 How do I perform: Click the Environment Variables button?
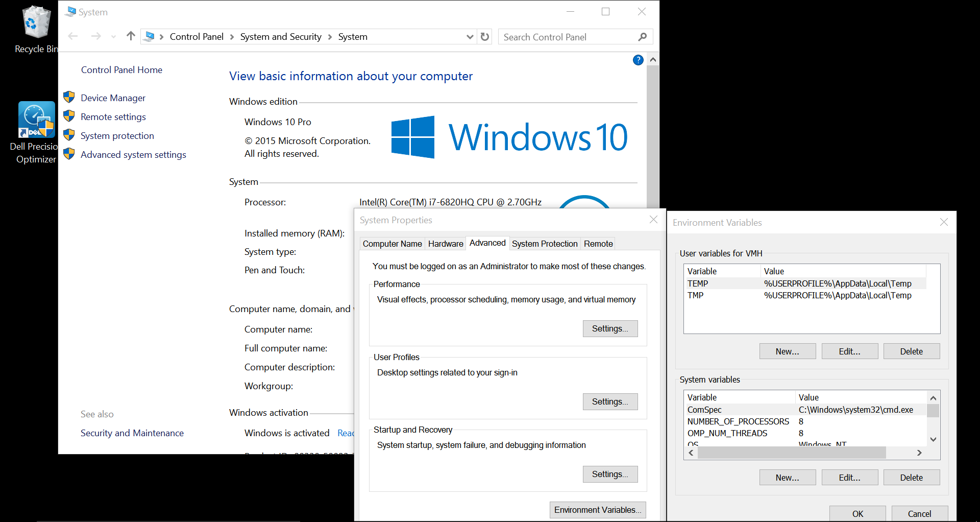598,510
